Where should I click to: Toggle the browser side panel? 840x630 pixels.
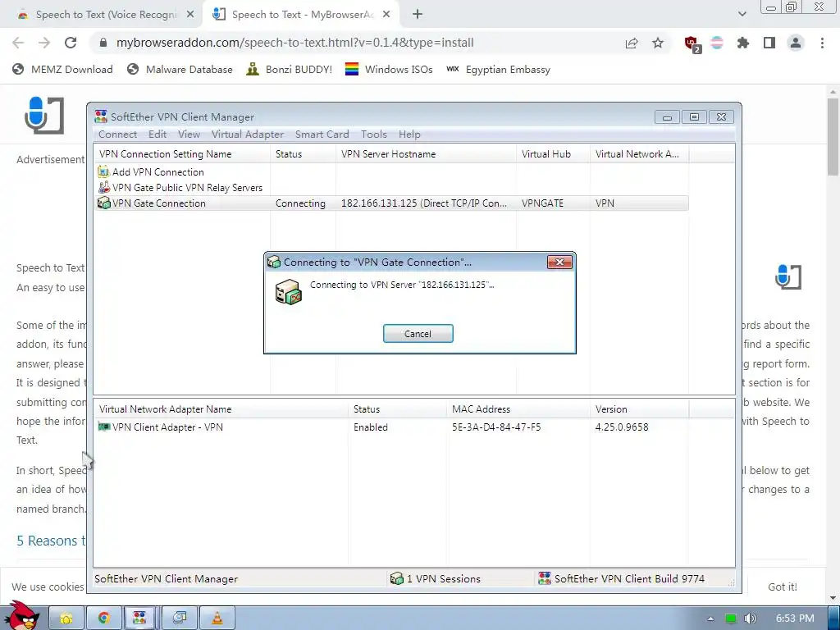[x=769, y=43]
